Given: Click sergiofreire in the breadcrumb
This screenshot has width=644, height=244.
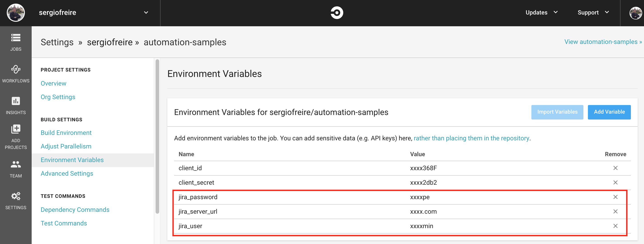Looking at the screenshot, I should 110,42.
